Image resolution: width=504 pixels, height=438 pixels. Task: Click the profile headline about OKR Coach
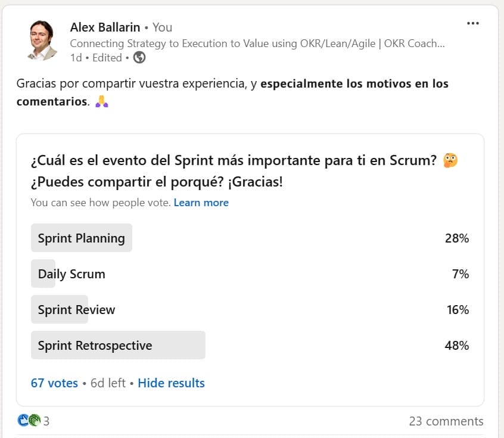point(257,43)
